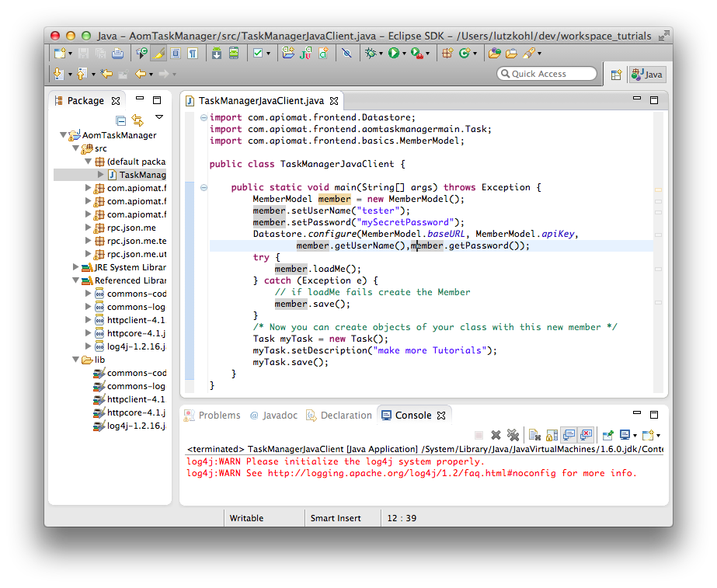Toggle Scroll Lock in Console toolbar

pyautogui.click(x=552, y=435)
